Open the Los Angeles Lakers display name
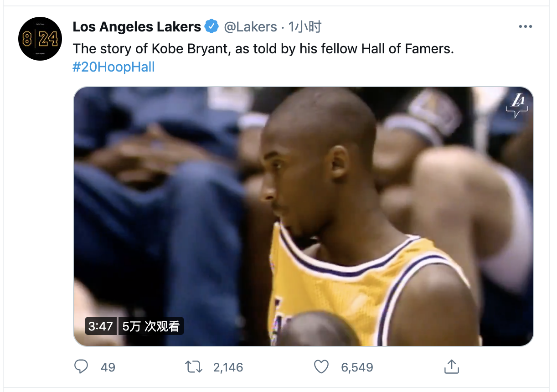 point(137,27)
